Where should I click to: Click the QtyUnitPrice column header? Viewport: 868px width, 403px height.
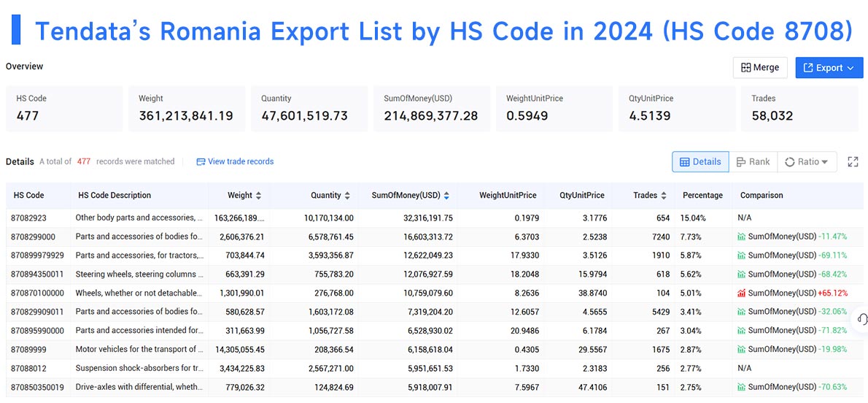pyautogui.click(x=582, y=196)
